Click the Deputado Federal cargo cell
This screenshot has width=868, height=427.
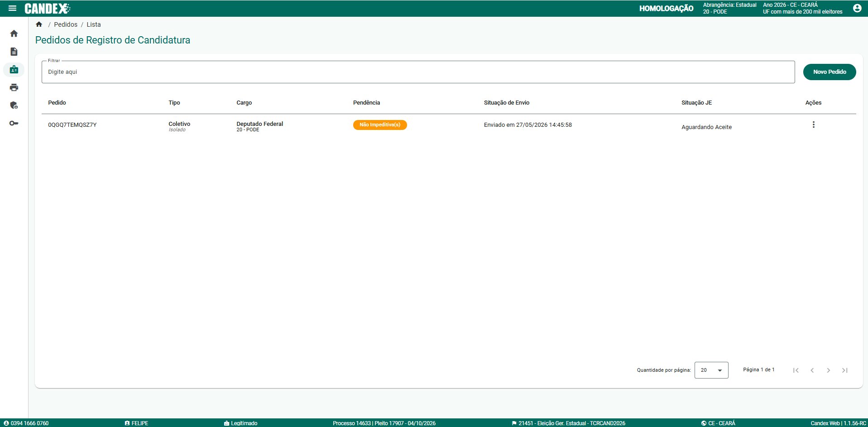[x=259, y=126]
